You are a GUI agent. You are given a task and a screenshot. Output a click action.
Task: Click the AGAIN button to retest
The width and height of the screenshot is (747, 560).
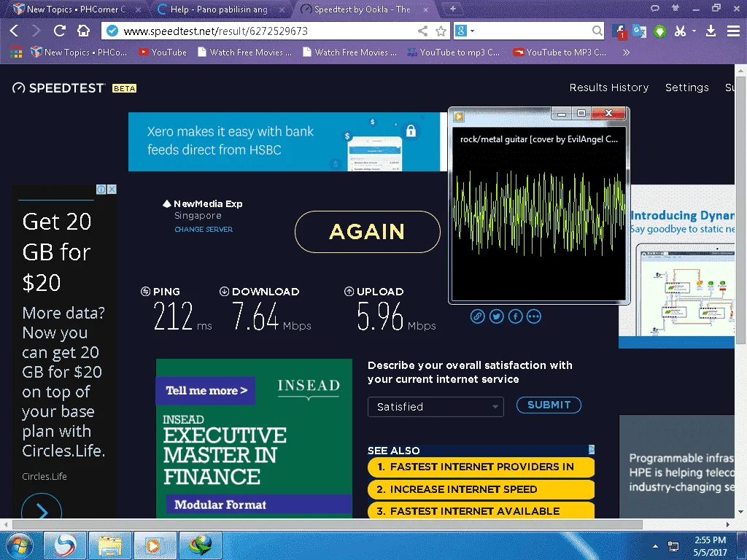coord(368,232)
